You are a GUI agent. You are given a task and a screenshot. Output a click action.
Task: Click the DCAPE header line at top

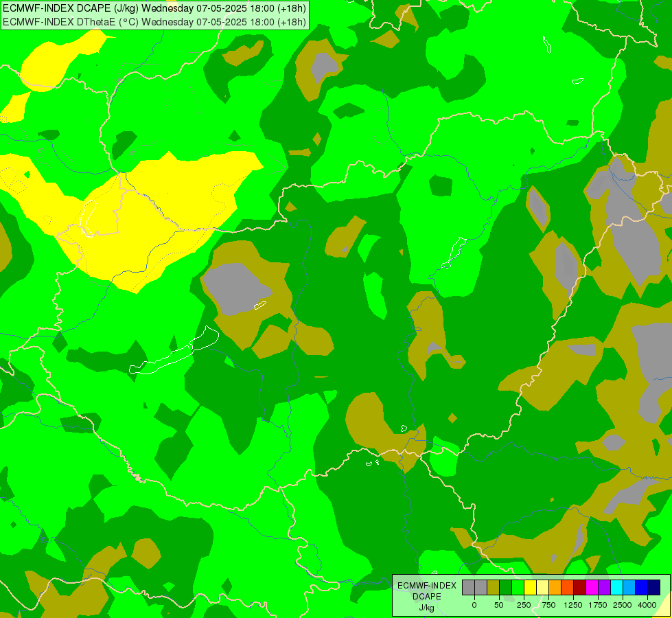point(154,8)
